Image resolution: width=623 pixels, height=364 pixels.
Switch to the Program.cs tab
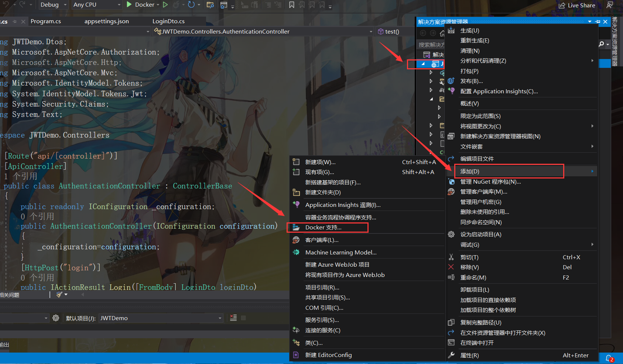[46, 21]
